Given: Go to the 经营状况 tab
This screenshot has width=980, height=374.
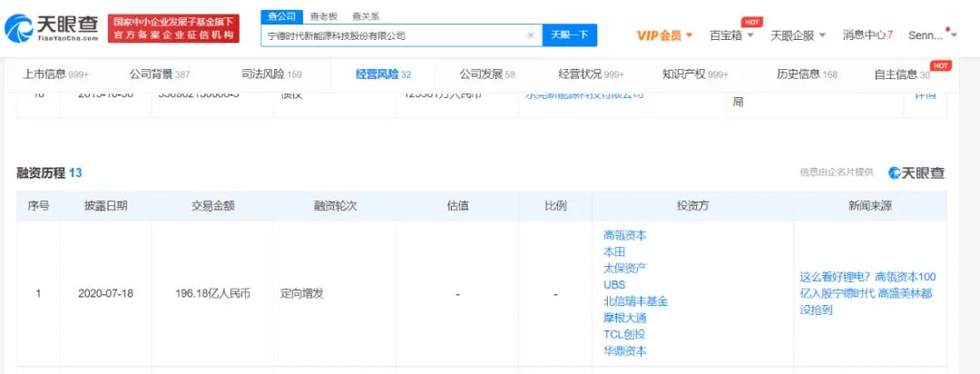Looking at the screenshot, I should (x=592, y=74).
